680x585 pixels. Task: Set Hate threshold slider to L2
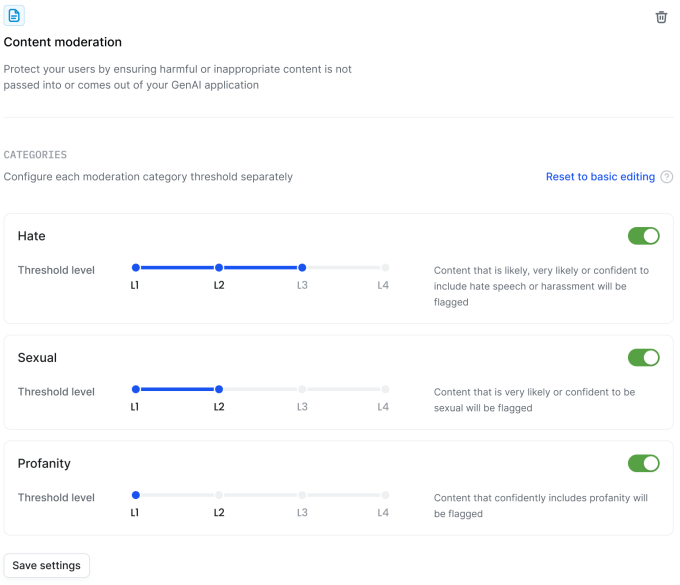(x=219, y=268)
